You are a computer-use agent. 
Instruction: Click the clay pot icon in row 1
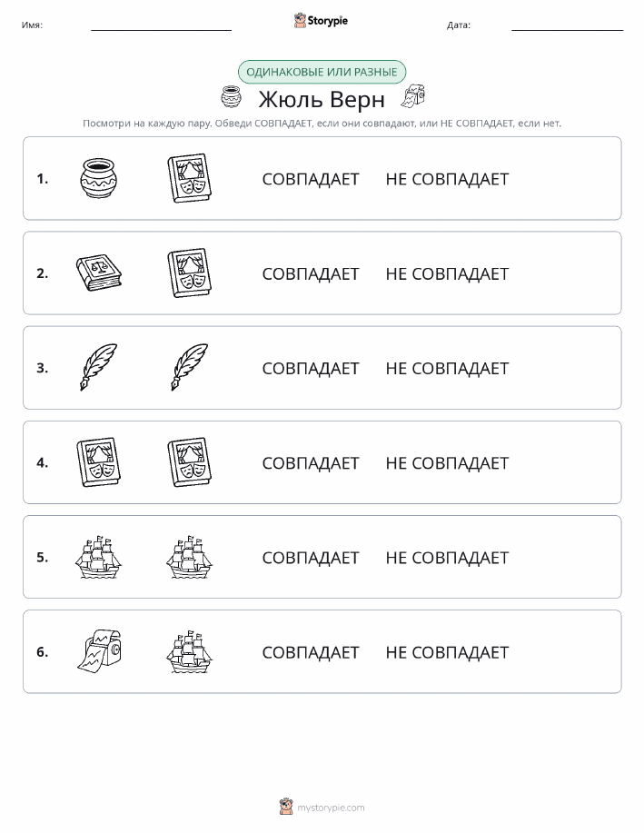99,178
